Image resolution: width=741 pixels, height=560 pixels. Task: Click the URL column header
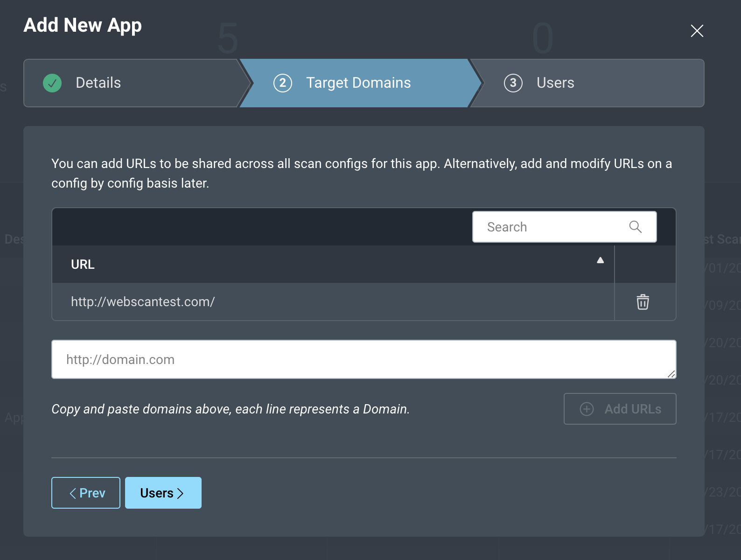point(83,265)
